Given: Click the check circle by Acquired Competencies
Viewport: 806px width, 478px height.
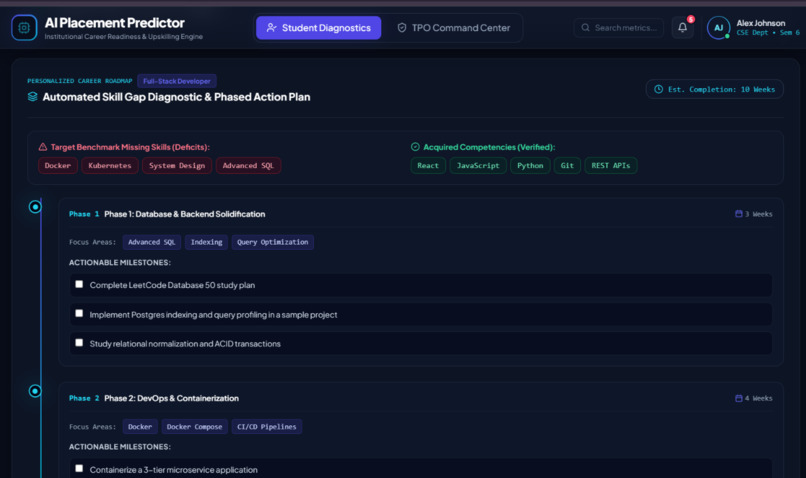Looking at the screenshot, I should pos(415,147).
